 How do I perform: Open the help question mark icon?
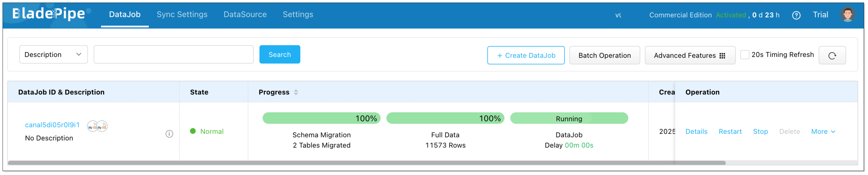796,15
